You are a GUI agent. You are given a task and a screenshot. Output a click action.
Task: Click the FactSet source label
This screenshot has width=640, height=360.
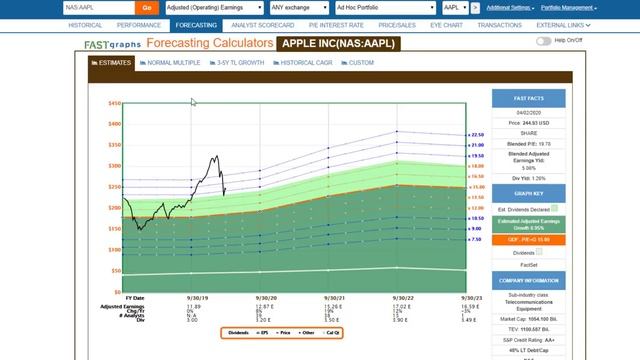coord(529,265)
